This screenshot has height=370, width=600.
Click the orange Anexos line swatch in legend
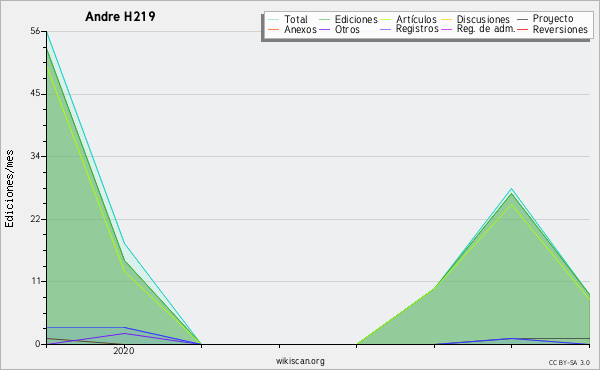pyautogui.click(x=274, y=29)
